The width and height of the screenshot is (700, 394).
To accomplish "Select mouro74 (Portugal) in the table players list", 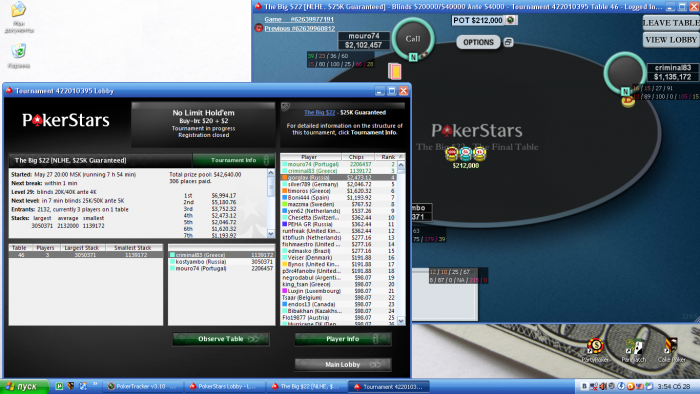I will tap(221, 268).
